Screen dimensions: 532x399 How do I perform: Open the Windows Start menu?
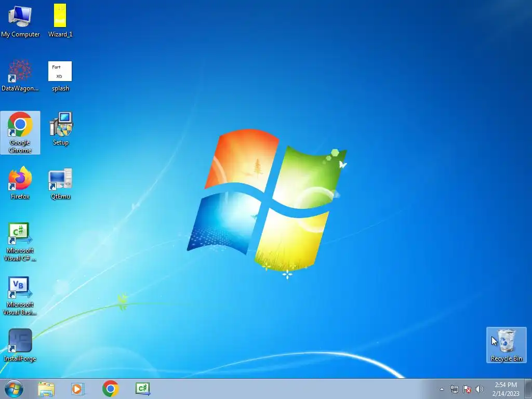point(14,389)
